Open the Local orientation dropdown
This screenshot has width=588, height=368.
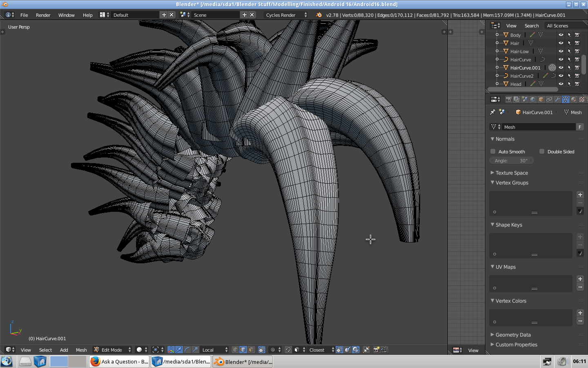pos(215,350)
